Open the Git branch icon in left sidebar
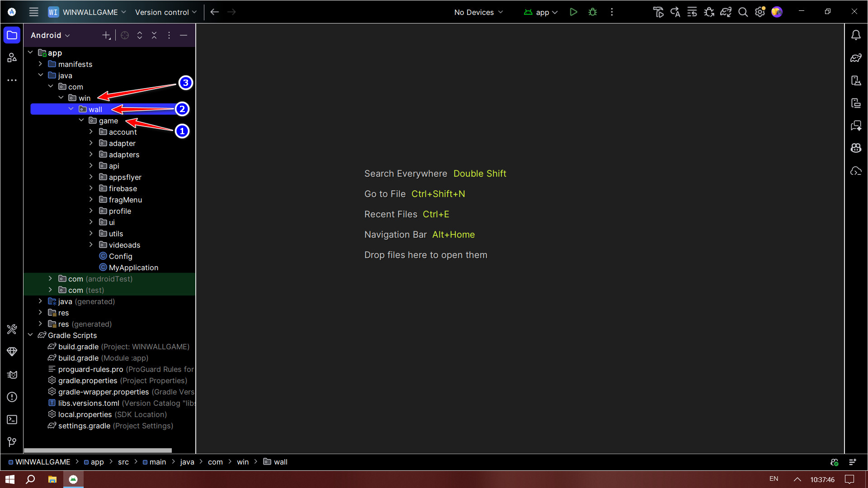This screenshot has height=488, width=868. click(x=12, y=442)
